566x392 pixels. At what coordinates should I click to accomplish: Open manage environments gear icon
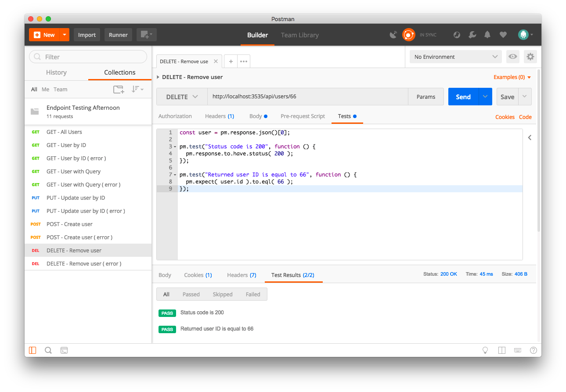(x=530, y=57)
